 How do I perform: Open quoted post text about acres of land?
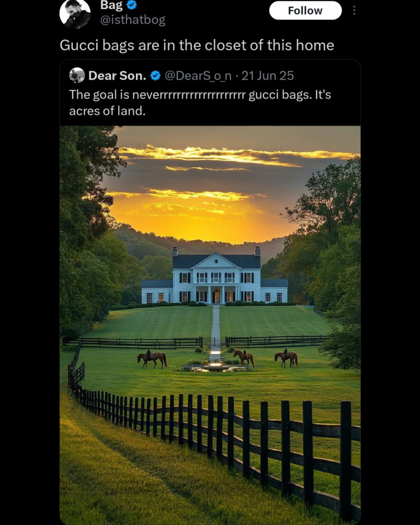[200, 103]
